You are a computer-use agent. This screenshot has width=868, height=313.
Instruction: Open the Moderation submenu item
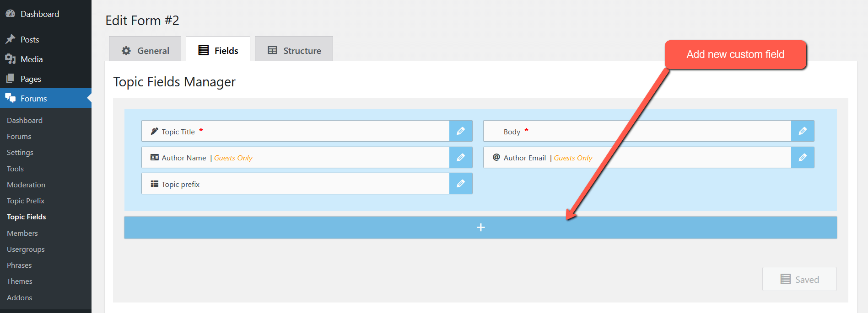[x=26, y=185]
